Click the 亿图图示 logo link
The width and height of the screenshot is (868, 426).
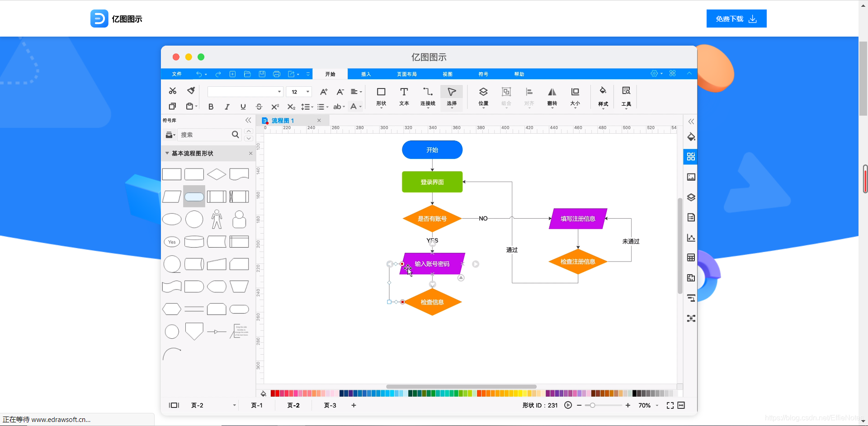point(116,19)
